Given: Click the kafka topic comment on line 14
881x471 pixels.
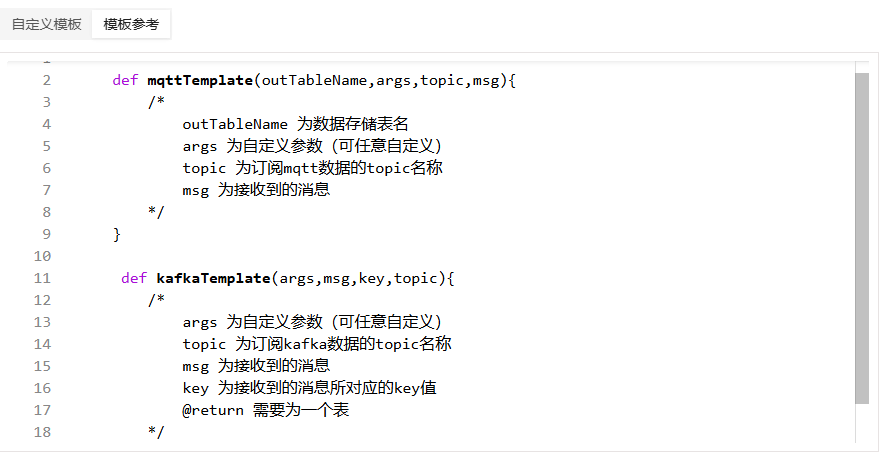Looking at the screenshot, I should pyautogui.click(x=317, y=344).
